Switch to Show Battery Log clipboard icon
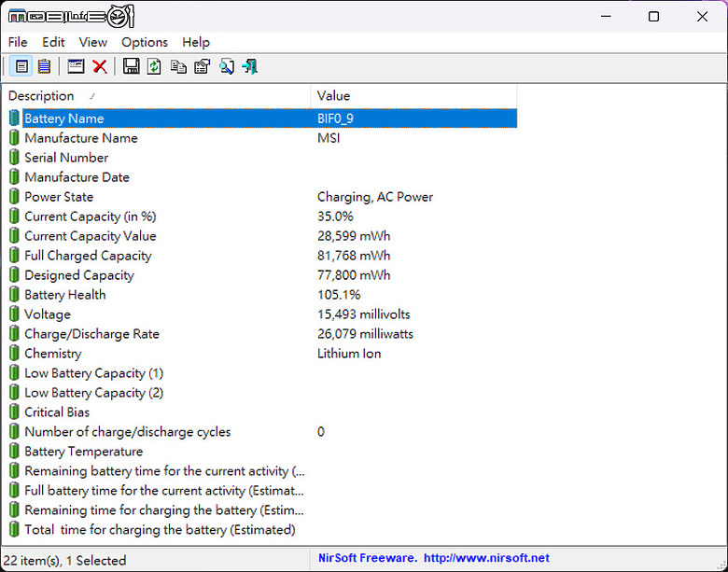The image size is (728, 572). pos(44,66)
